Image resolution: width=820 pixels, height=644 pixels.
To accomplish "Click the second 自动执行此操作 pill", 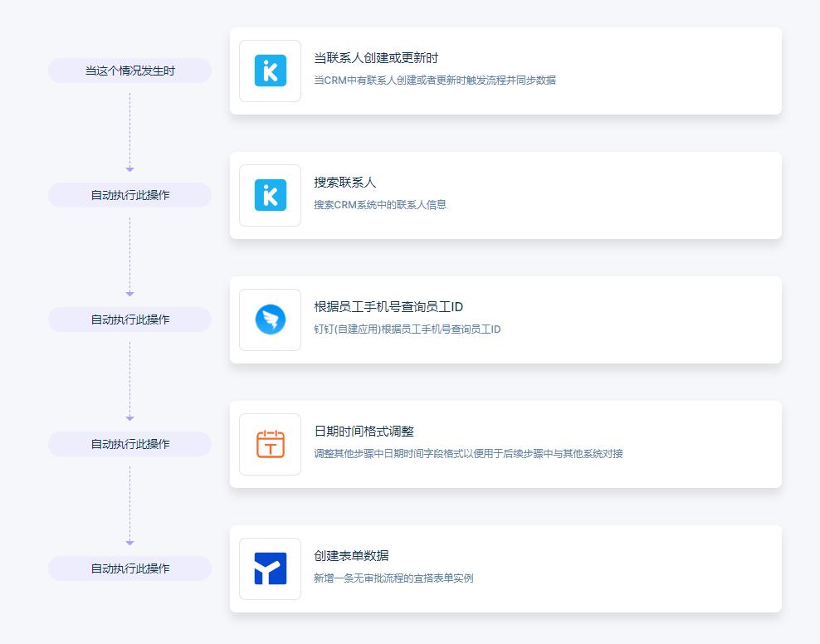I will click(129, 320).
